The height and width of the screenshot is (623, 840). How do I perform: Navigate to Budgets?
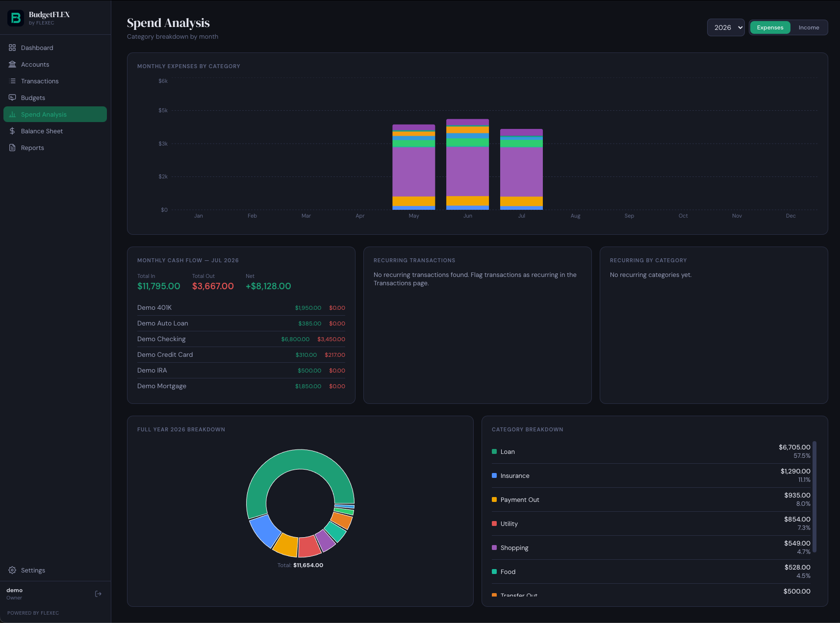[55, 98]
